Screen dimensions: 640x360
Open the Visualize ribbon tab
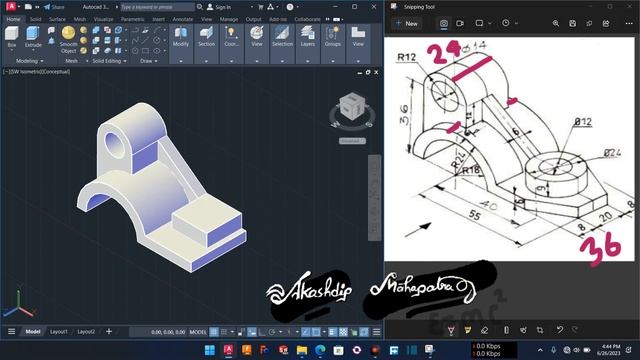click(104, 19)
